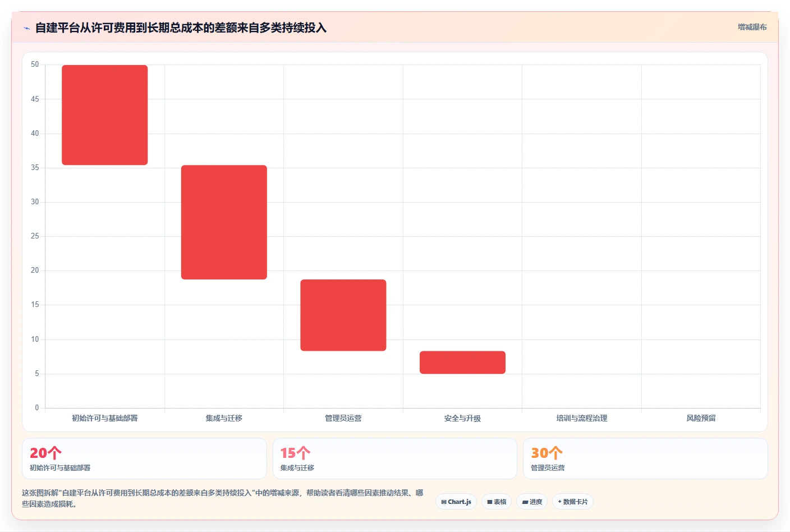Click the 风险预留 axis label
The width and height of the screenshot is (790, 532).
[701, 418]
